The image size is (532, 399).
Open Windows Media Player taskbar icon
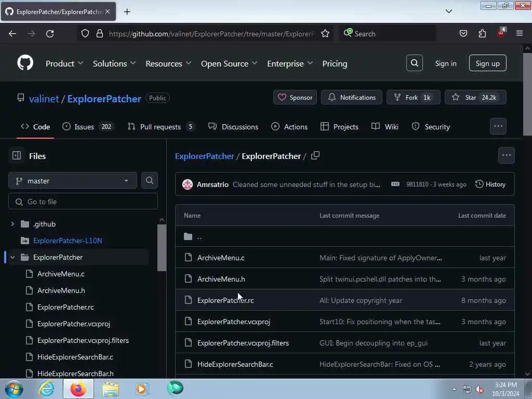tap(142, 389)
